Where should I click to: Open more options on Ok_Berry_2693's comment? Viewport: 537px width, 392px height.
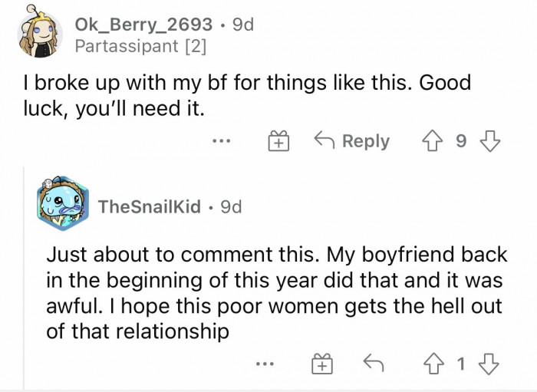(222, 142)
